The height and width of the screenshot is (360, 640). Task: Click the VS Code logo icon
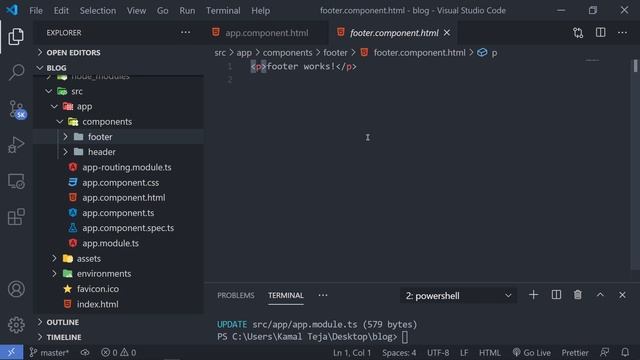[x=12, y=10]
